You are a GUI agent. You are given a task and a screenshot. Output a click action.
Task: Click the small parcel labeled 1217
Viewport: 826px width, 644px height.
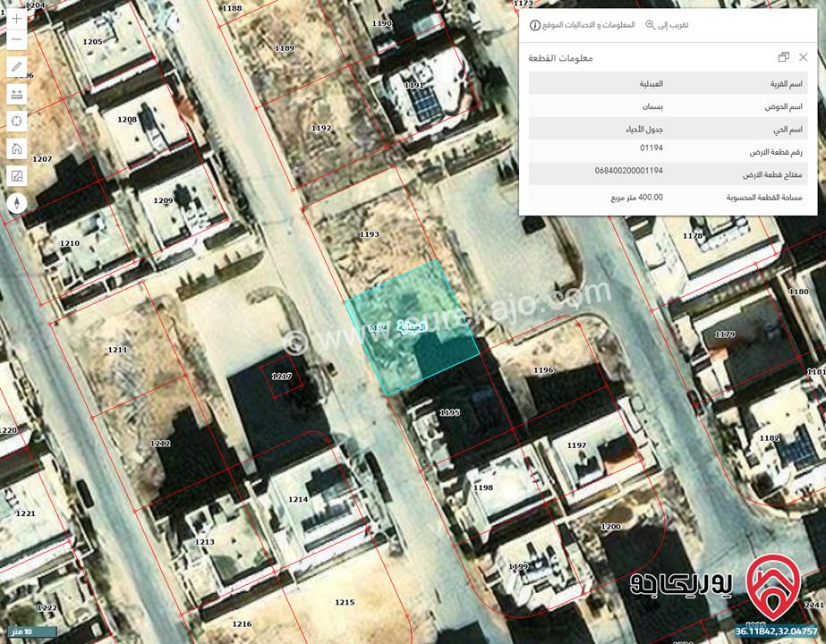[x=282, y=377]
